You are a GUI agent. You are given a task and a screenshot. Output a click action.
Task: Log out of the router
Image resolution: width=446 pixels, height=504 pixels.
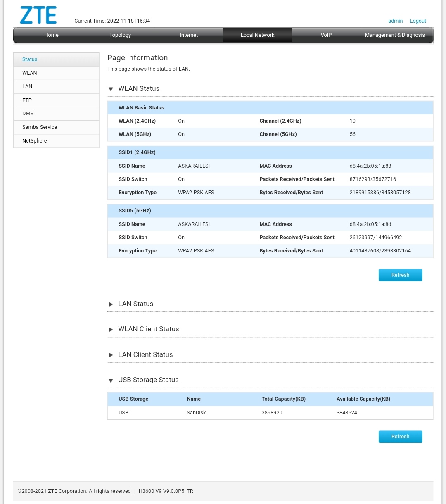pyautogui.click(x=418, y=21)
